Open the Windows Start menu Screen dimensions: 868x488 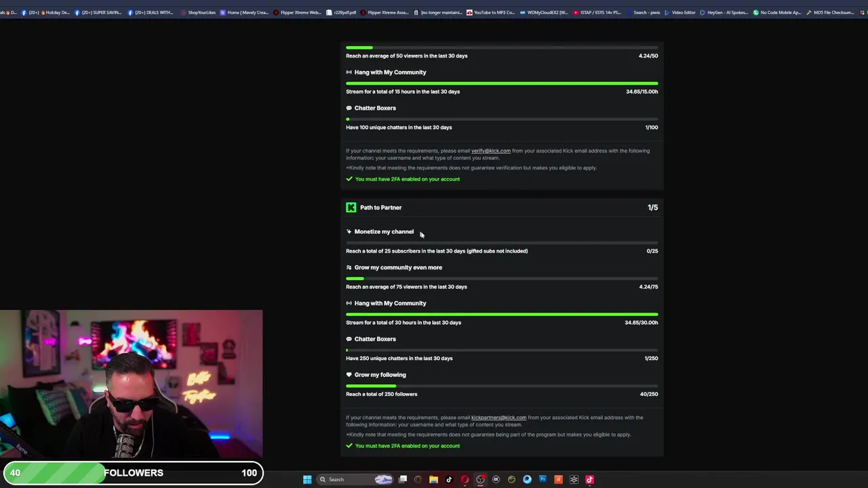[307, 479]
